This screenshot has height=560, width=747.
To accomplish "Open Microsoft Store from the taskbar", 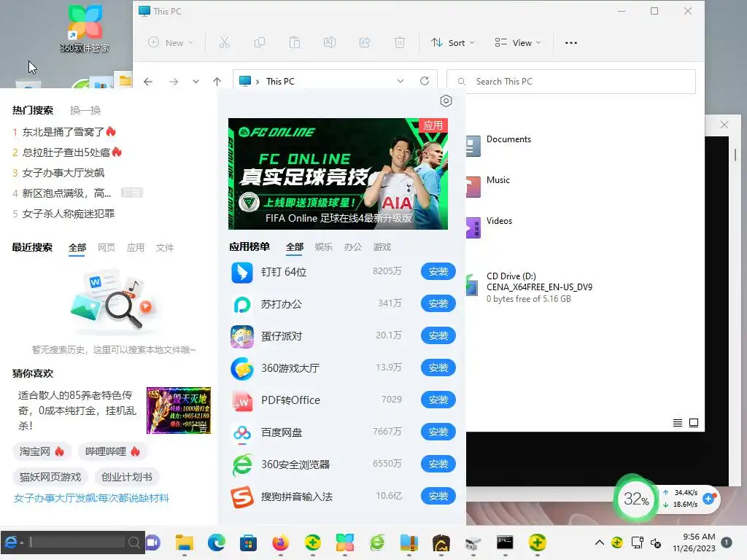I will point(248,542).
